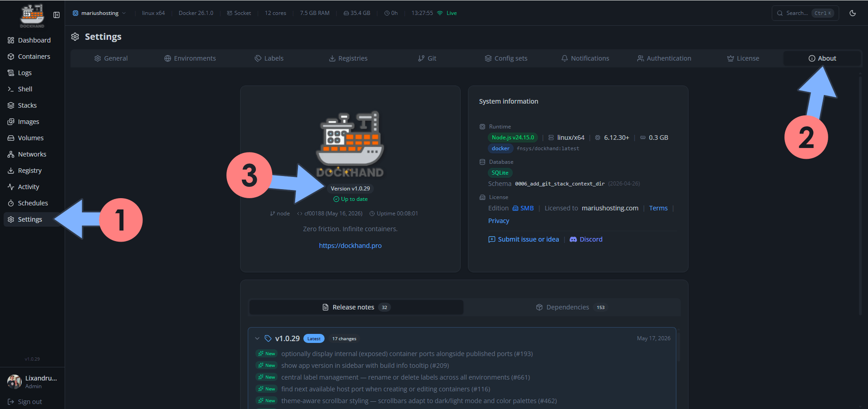
Task: Click the Search field in the top bar
Action: click(x=805, y=13)
